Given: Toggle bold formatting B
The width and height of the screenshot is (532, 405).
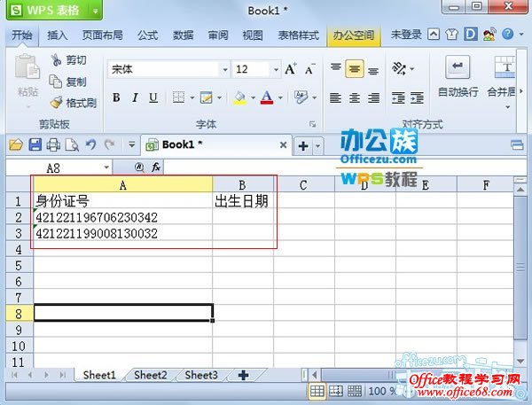Looking at the screenshot, I should click(116, 97).
